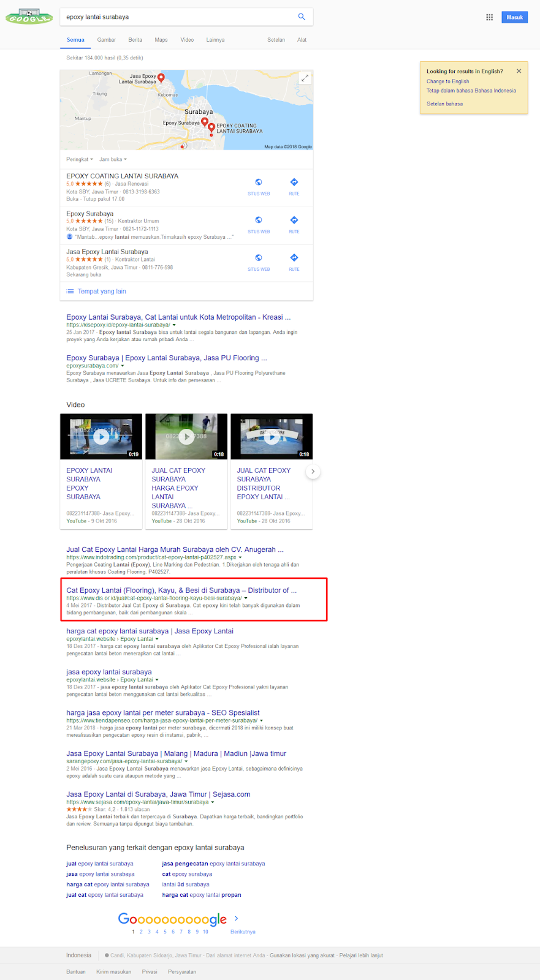Click Epoxy Surabaya map pin

click(x=205, y=123)
